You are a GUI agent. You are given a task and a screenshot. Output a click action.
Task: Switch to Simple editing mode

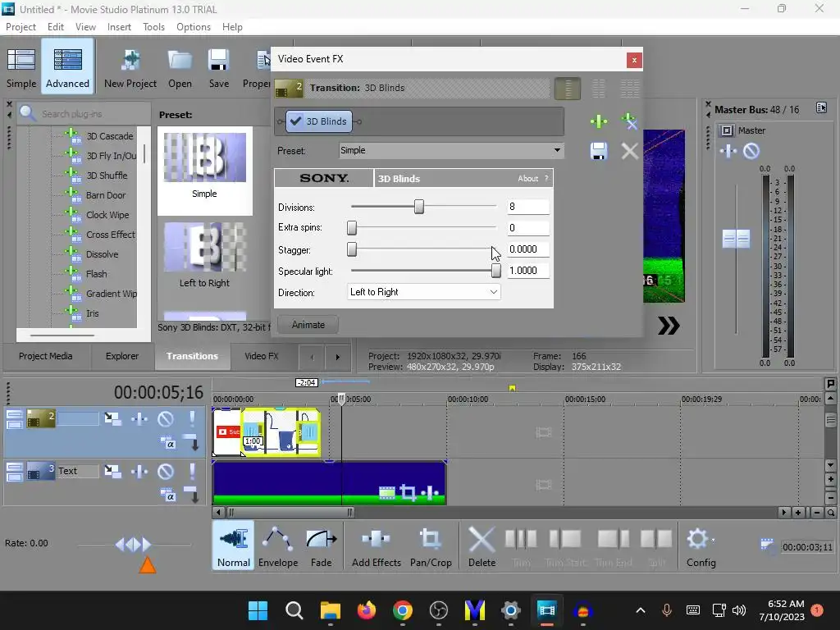[x=21, y=67]
